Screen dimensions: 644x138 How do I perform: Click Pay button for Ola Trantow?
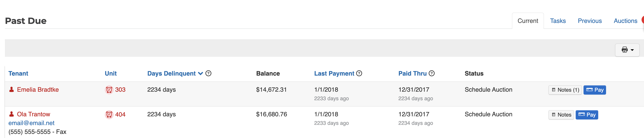[x=587, y=115]
